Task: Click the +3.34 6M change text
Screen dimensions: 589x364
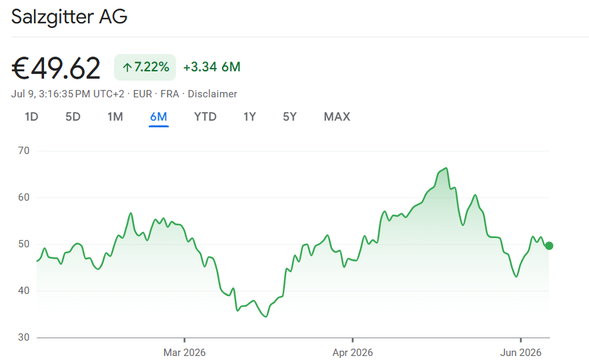Action: [212, 67]
